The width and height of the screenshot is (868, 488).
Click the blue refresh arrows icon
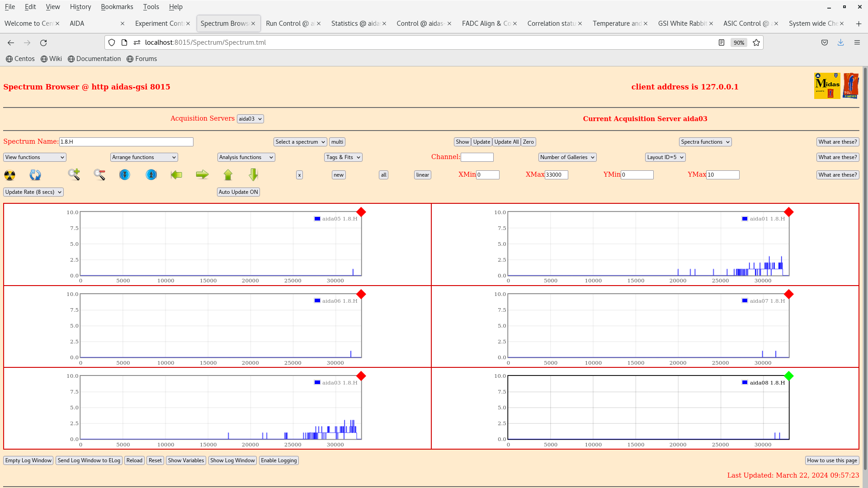35,175
